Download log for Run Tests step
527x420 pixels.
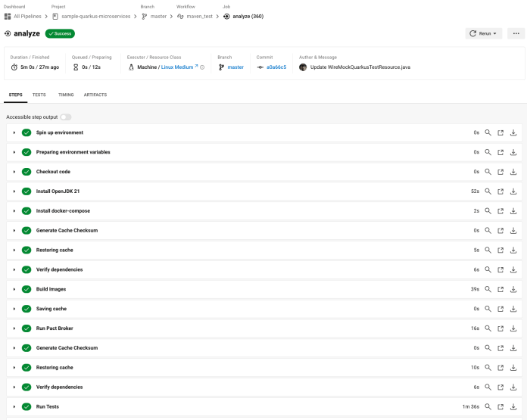click(x=513, y=406)
